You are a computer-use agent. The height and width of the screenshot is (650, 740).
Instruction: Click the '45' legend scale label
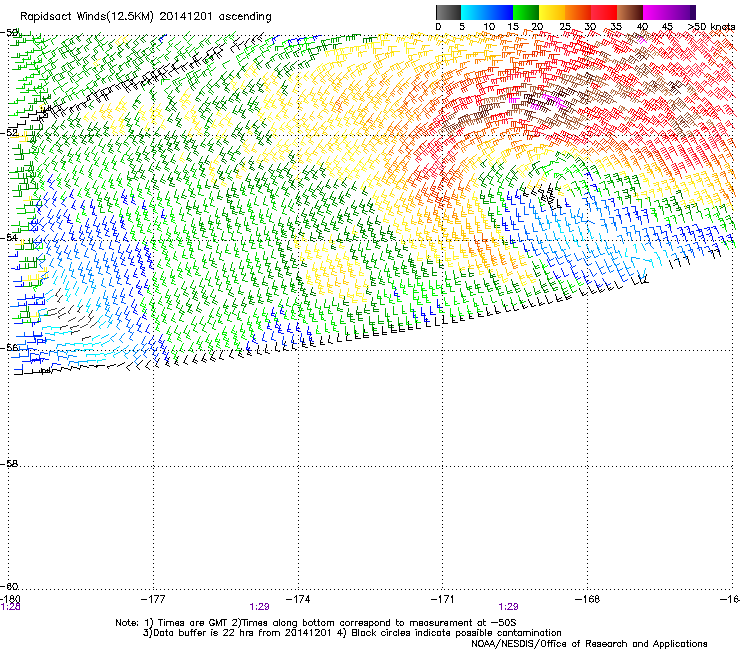[x=667, y=27]
